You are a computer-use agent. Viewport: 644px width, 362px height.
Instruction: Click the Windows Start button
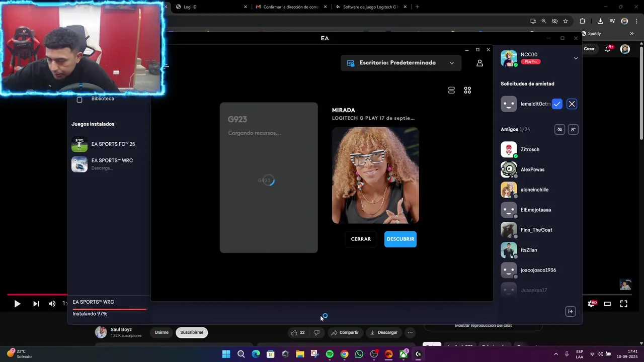pos(226,354)
